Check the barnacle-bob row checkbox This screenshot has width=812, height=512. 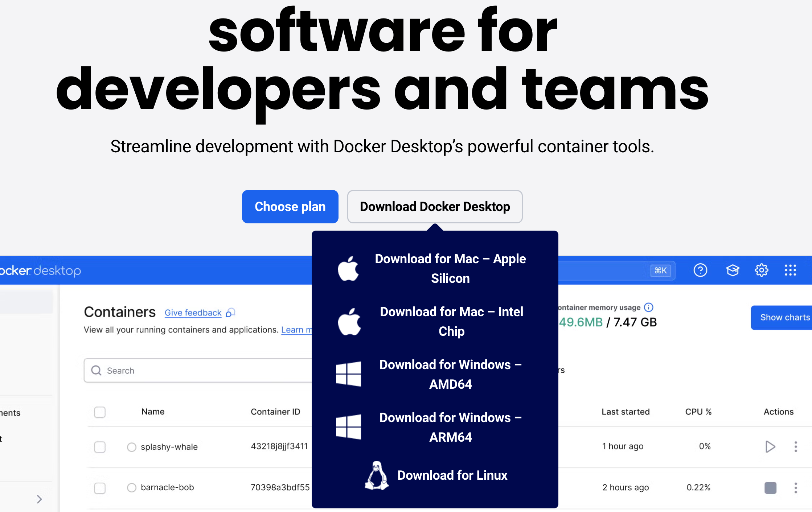coord(100,488)
